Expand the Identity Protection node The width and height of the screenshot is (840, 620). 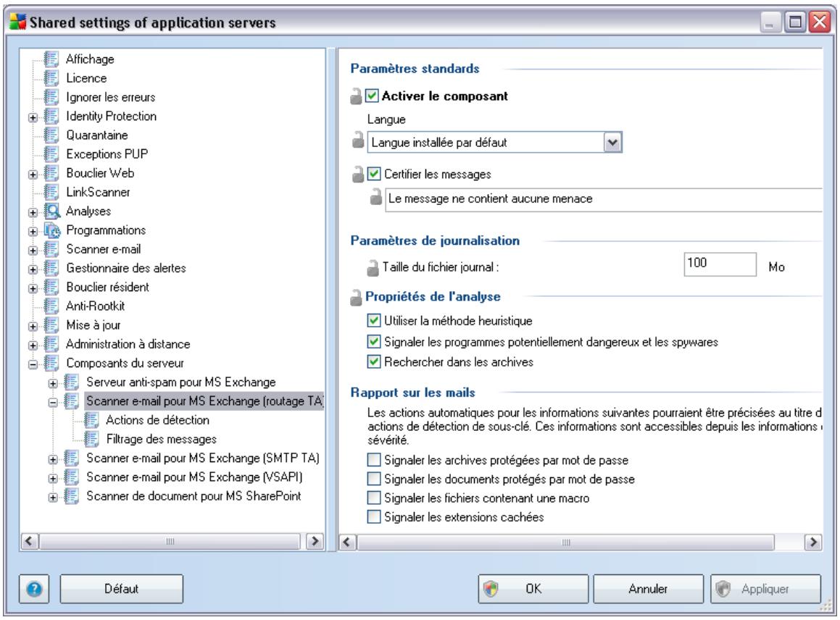(x=33, y=117)
